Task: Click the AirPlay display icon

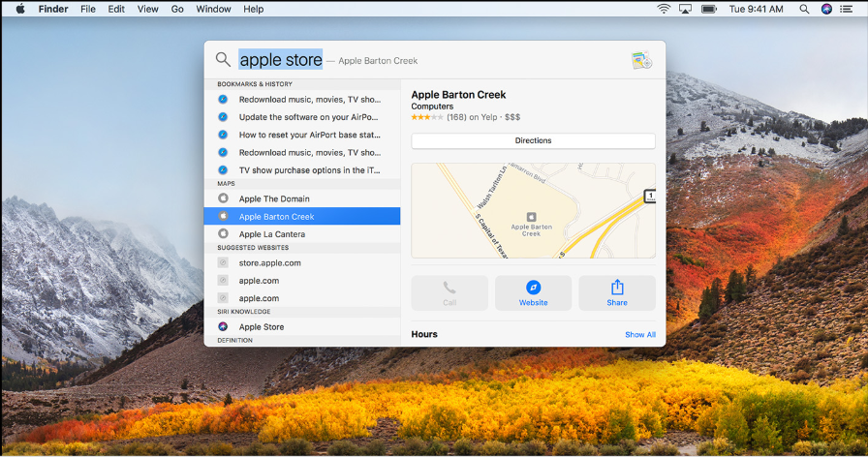Action: (685, 9)
